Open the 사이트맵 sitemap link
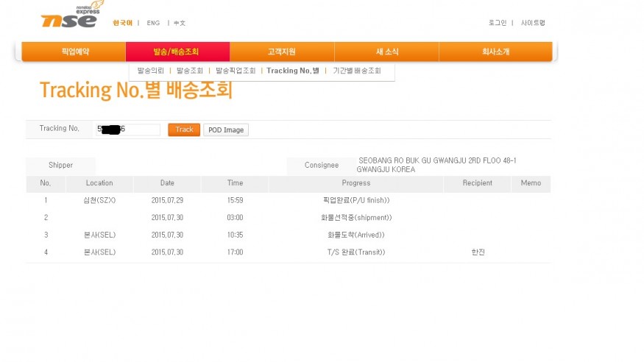644x362 pixels. pyautogui.click(x=533, y=23)
